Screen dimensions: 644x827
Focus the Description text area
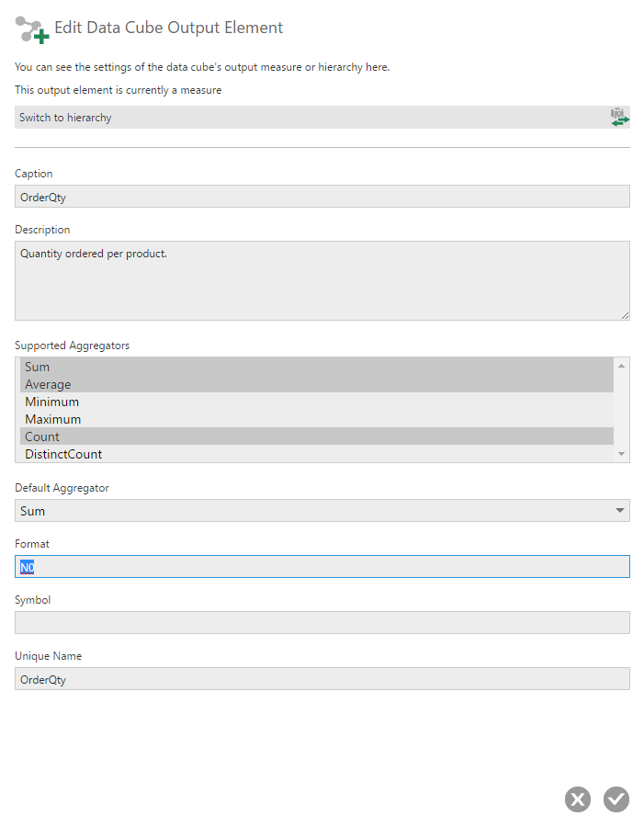tap(322, 280)
